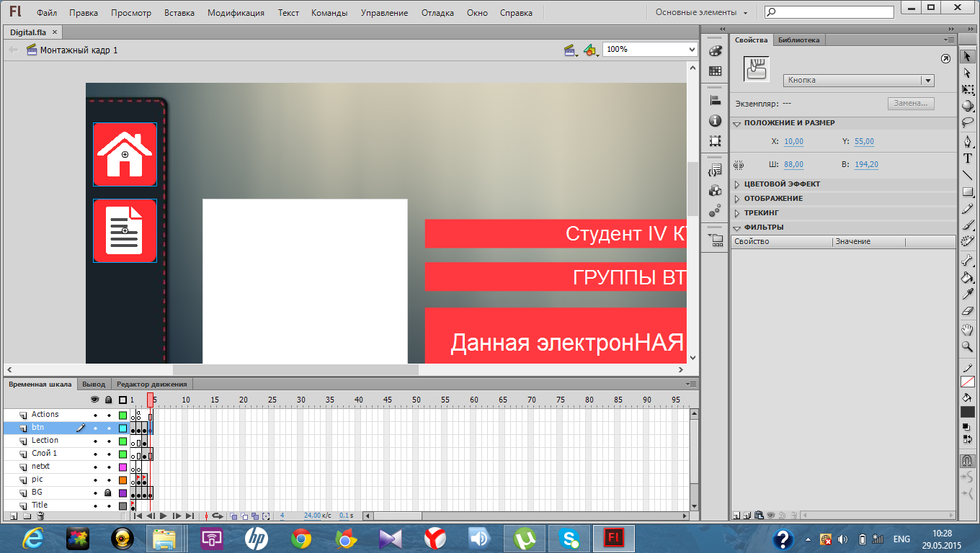This screenshot has width=980, height=553.
Task: Select the Line tool
Action: (x=968, y=175)
